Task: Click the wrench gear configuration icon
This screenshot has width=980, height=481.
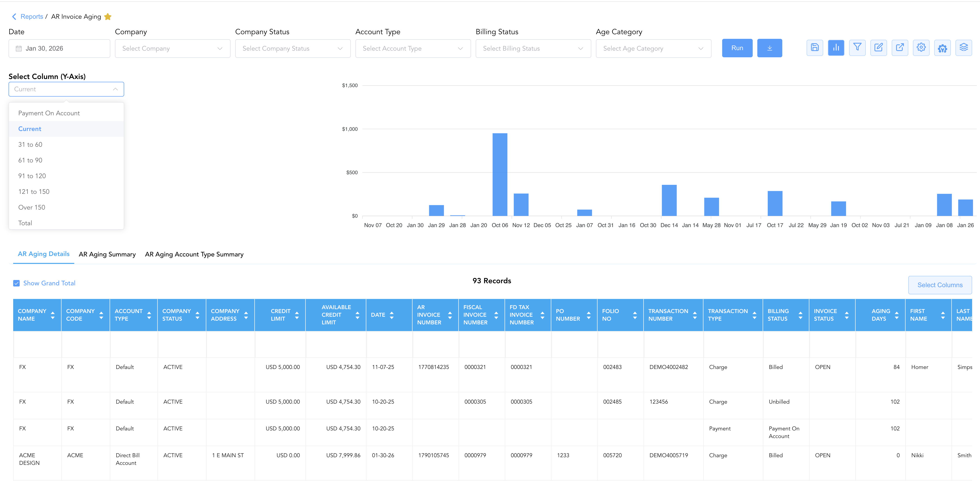Action: point(942,48)
